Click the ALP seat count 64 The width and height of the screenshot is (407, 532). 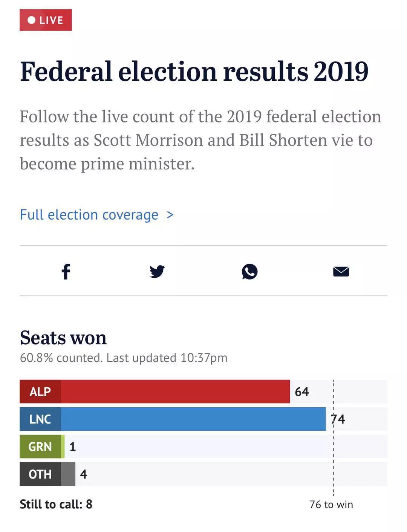pos(302,392)
